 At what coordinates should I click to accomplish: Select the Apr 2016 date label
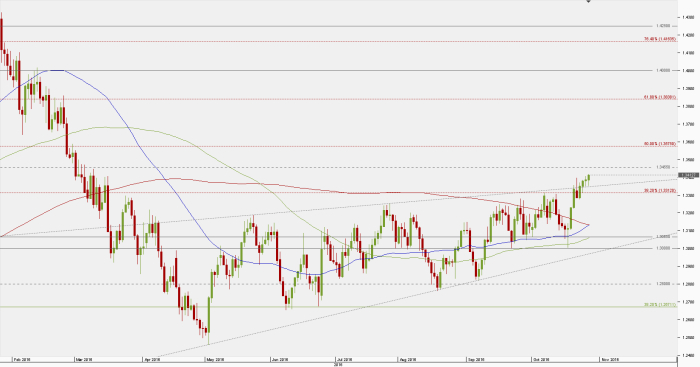[x=151, y=359]
